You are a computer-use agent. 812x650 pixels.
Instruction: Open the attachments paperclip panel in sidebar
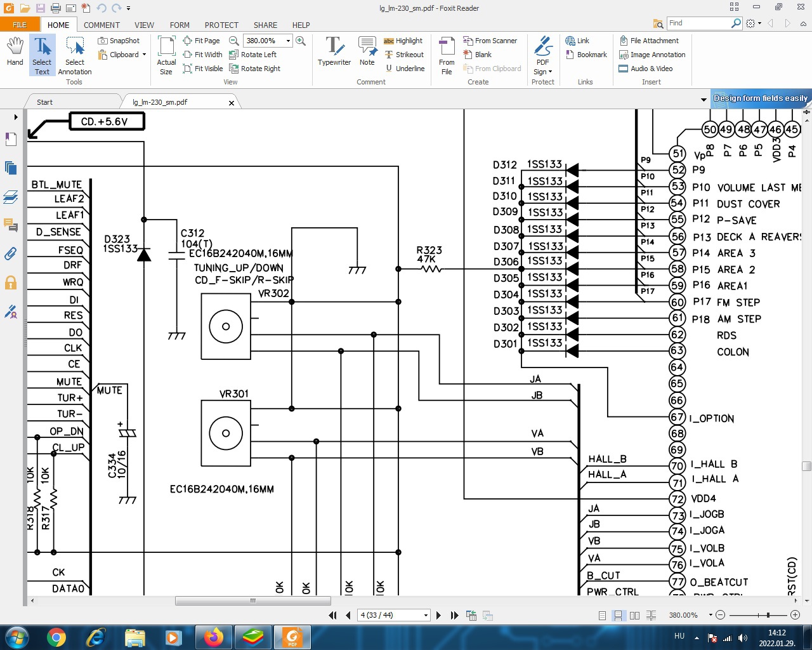click(x=11, y=254)
